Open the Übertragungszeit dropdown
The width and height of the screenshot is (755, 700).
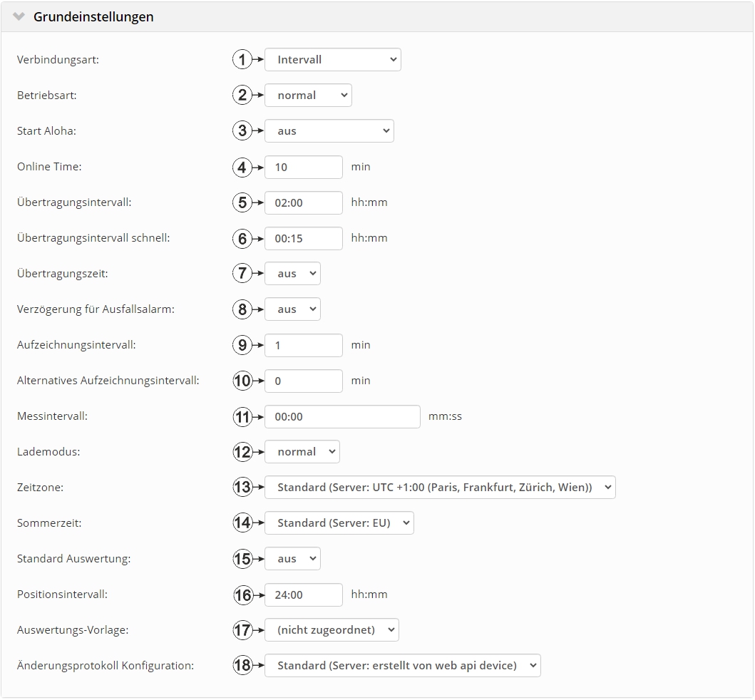[292, 274]
